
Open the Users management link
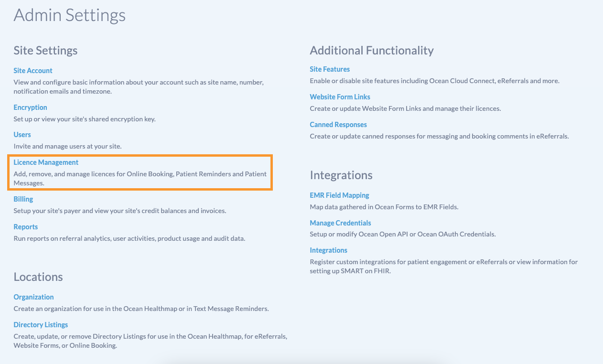(22, 135)
